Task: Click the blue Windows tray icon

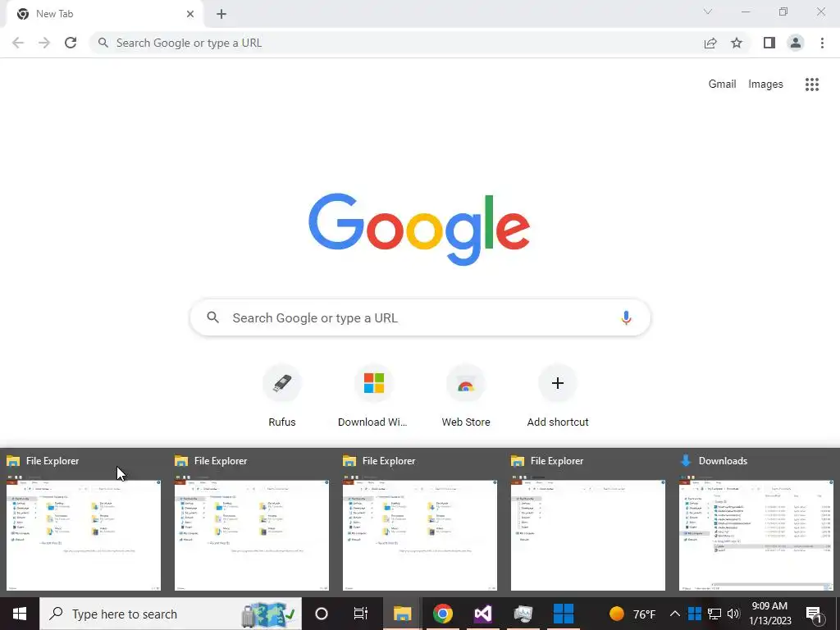Action: coord(695,614)
